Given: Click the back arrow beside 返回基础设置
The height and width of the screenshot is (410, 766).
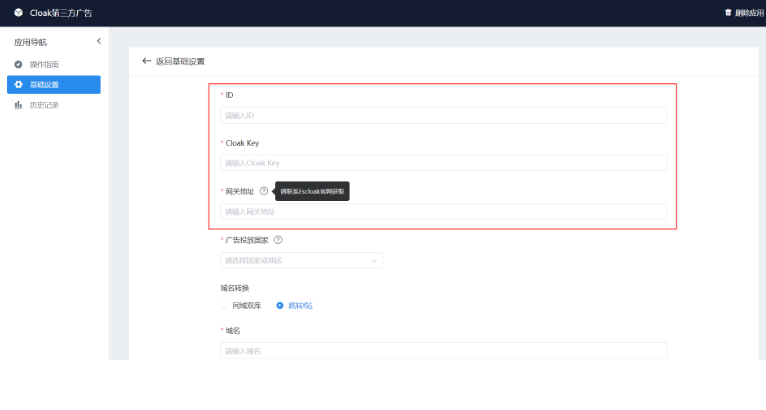Looking at the screenshot, I should click(x=147, y=61).
